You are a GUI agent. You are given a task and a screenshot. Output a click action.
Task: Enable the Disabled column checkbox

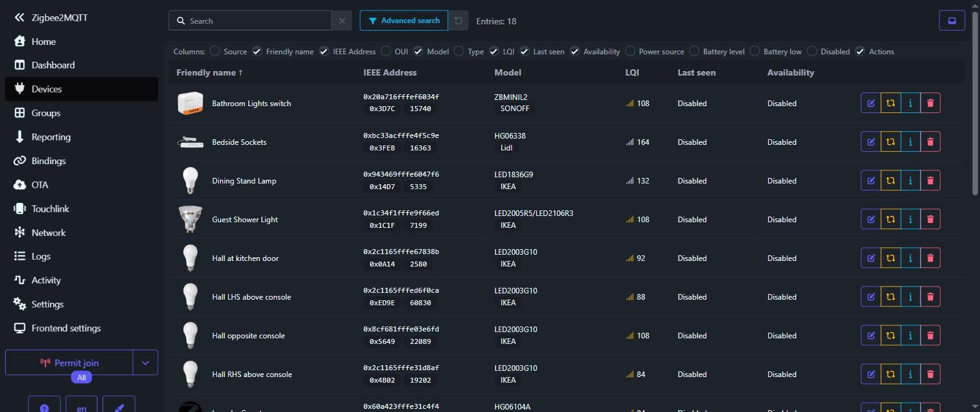click(812, 51)
